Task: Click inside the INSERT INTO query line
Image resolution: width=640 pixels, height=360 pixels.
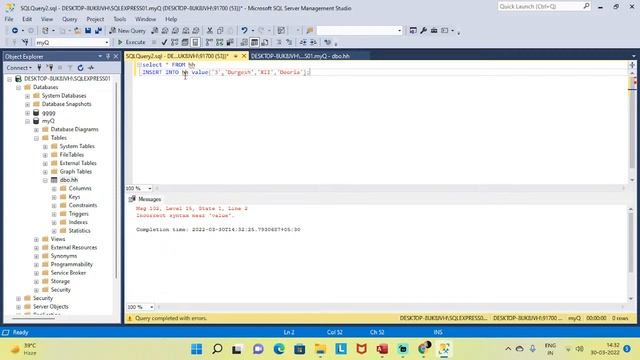Action: coord(226,72)
